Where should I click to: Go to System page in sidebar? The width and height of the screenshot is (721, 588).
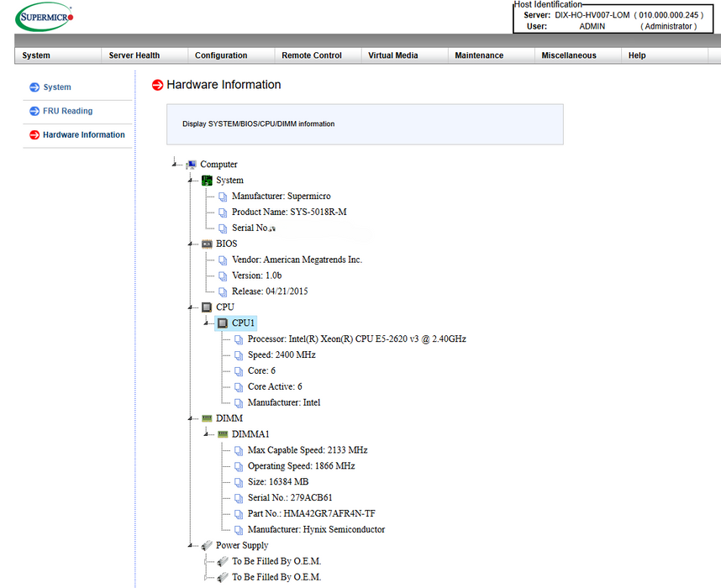pos(57,87)
